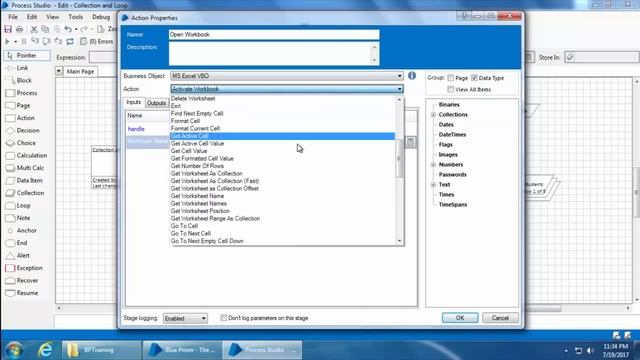Screen dimensions: 640x360
Task: Click the Name field containing Open Workbook
Action: pos(274,35)
